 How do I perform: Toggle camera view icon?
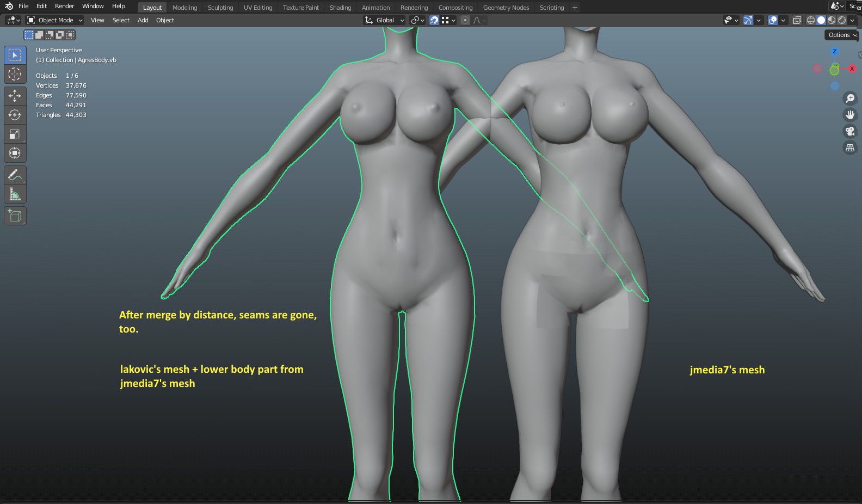tap(850, 131)
